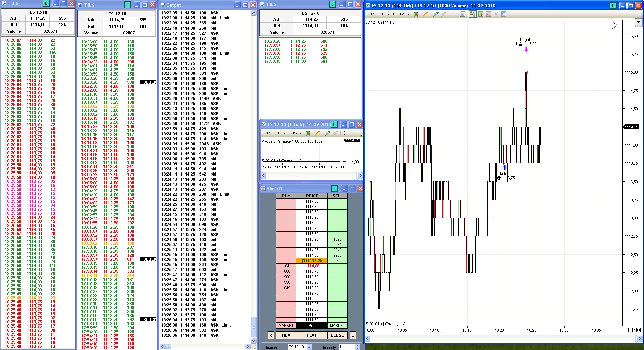Toggle the link 'L' button in Sim101 window
The width and height of the screenshot is (644, 350).
coord(334,188)
